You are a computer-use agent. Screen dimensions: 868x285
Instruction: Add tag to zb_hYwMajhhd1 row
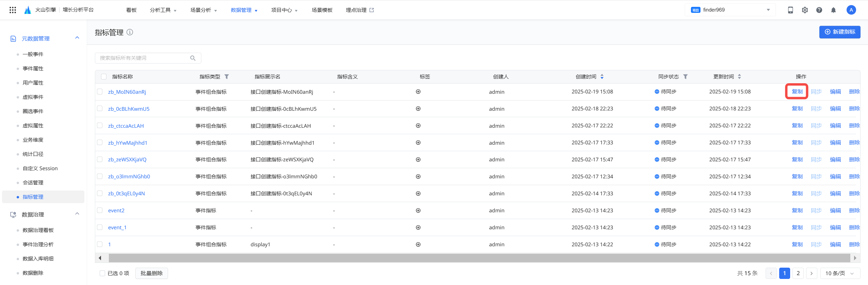(x=418, y=143)
